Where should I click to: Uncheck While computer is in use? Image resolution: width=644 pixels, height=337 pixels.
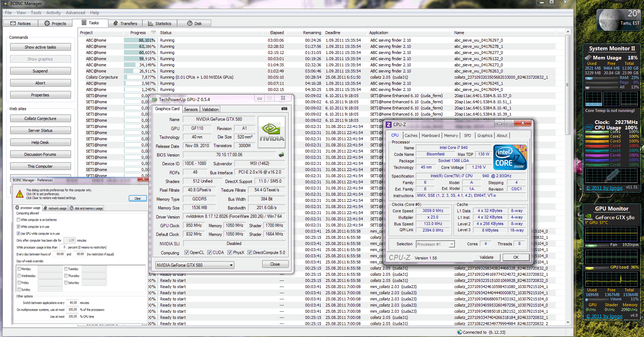coord(18,227)
